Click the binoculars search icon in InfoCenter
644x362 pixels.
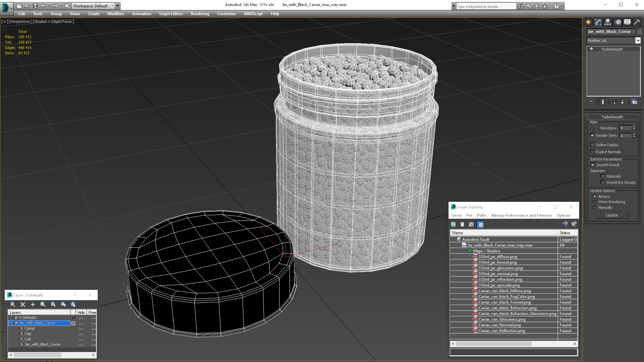[x=521, y=6]
